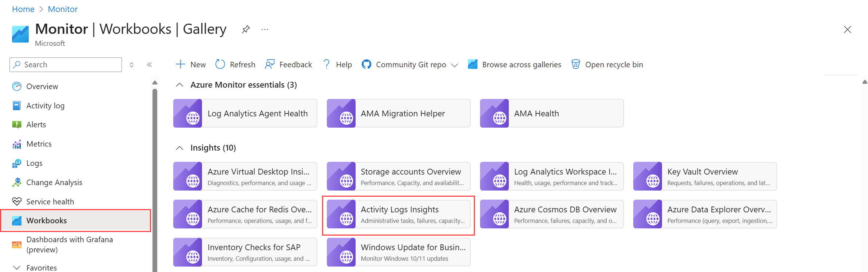Open the ellipsis more options menu
Screen dimensions: 868x272
[265, 29]
